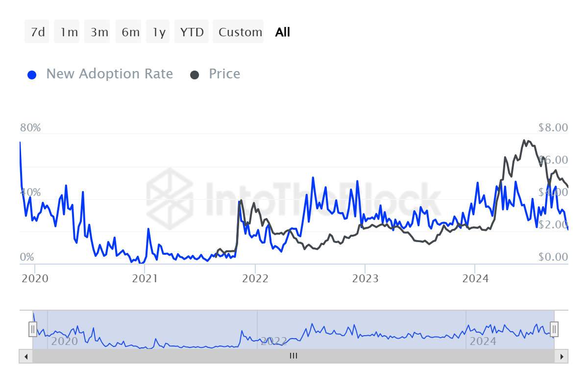Click the dark Price legend dot
The height and width of the screenshot is (392, 588).
tap(195, 75)
